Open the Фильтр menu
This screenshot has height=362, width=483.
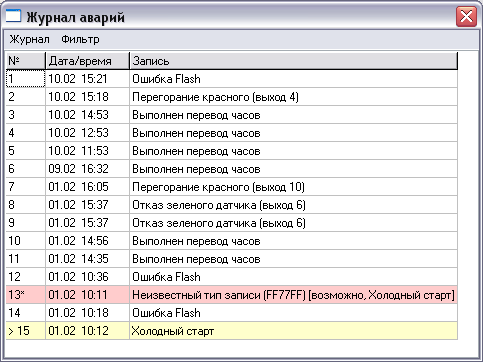80,39
